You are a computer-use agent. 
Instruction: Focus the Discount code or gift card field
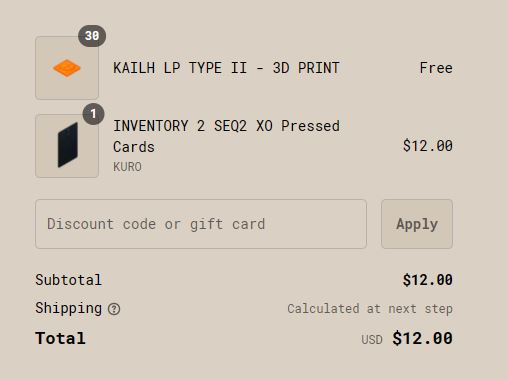pos(201,224)
